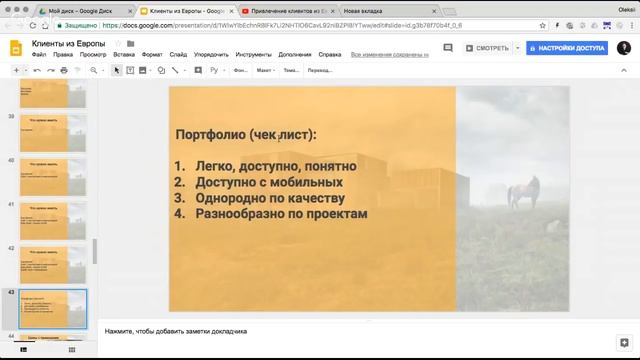This screenshot has width=640, height=360.
Task: Open the comments history icon
Action: point(448,48)
